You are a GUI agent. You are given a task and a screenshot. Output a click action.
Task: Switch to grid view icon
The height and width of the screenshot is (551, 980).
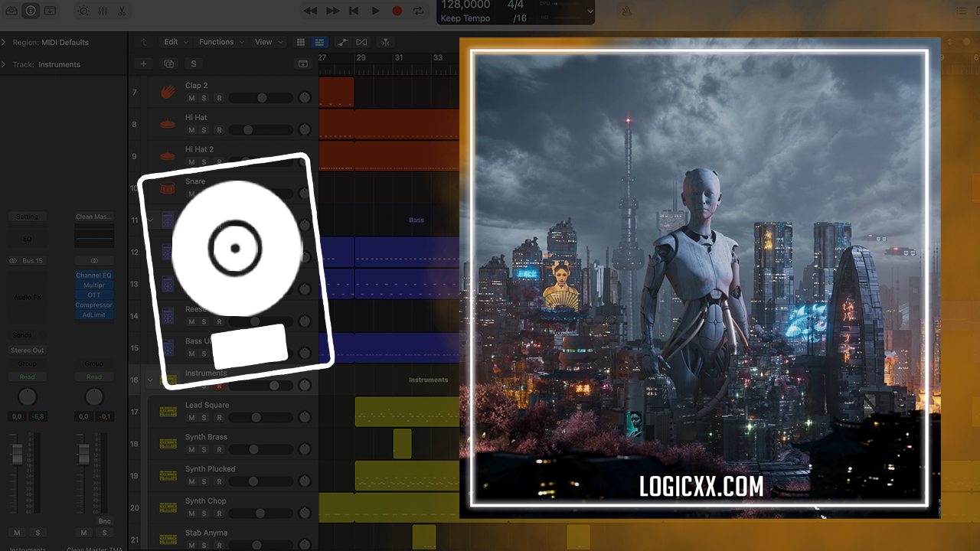[x=301, y=42]
